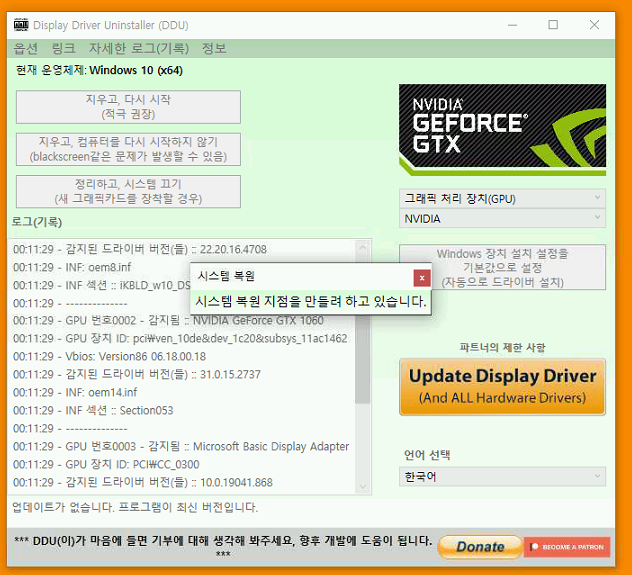This screenshot has width=632, height=575.
Task: Select log line INF: oem14.inf
Action: click(75, 392)
